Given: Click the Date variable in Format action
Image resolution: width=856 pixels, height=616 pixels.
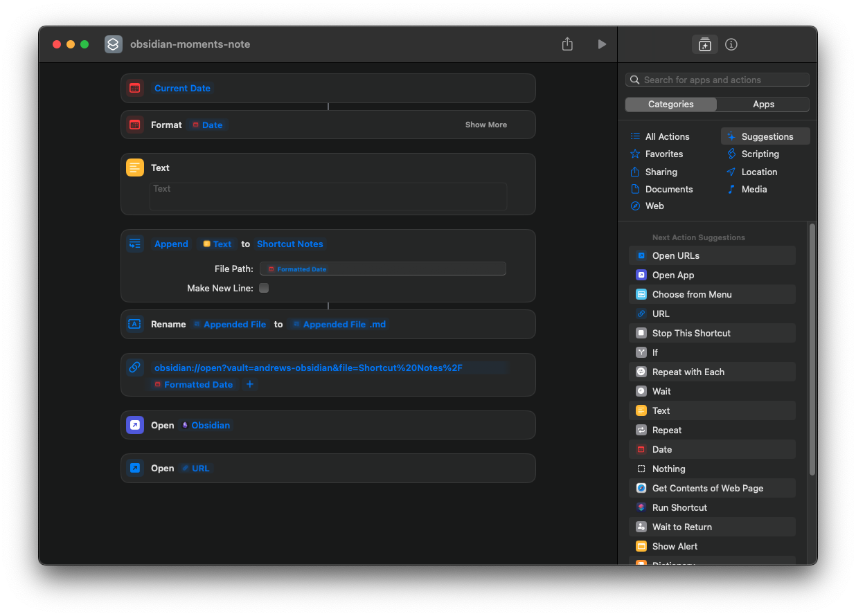Looking at the screenshot, I should tap(207, 125).
